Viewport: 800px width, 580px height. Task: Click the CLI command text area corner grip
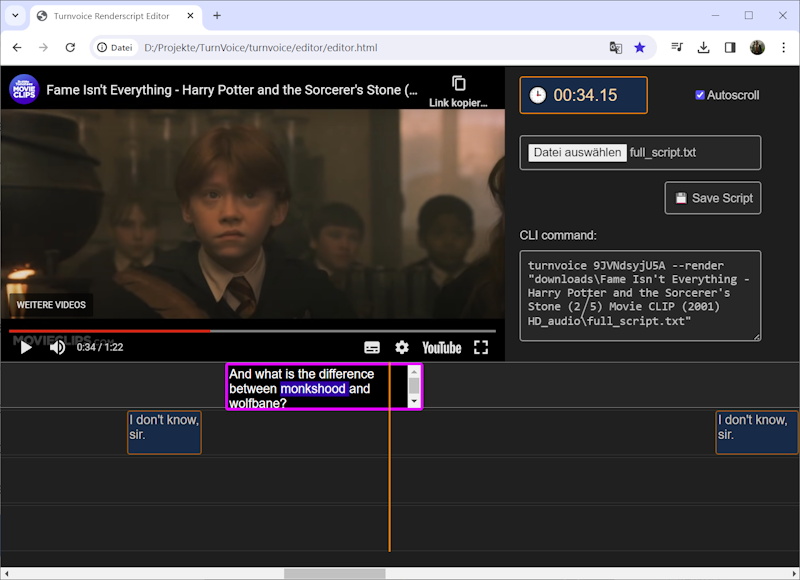tap(757, 336)
